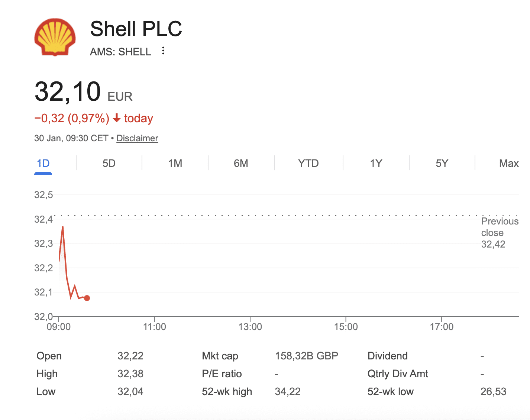Viewport: 530px width, 420px height.
Task: Click the red current-price dot on chart
Action: (x=87, y=298)
